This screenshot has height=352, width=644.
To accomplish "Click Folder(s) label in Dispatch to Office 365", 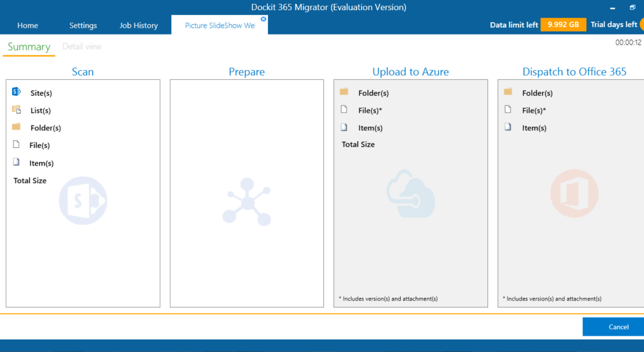I will click(x=537, y=93).
